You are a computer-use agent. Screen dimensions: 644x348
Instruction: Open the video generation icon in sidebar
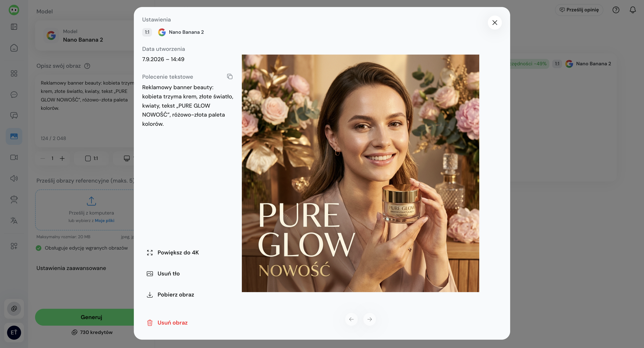click(14, 157)
